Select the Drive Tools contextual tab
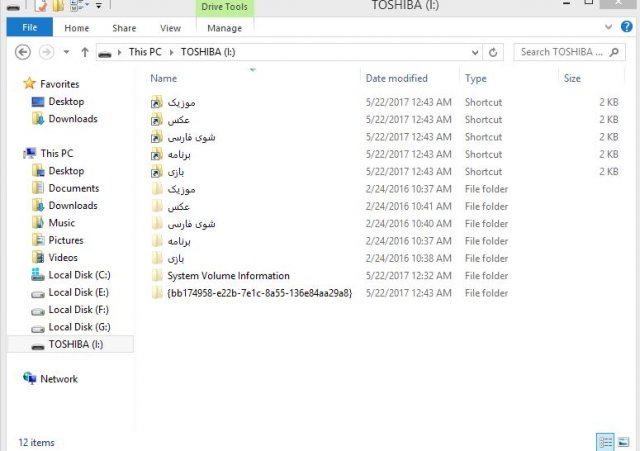This screenshot has width=640, height=451. point(224,7)
